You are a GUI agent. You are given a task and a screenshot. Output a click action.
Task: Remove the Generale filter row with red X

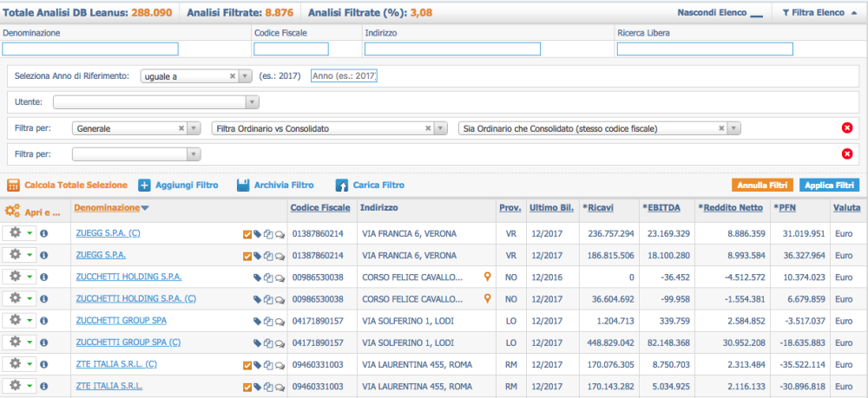coord(846,128)
